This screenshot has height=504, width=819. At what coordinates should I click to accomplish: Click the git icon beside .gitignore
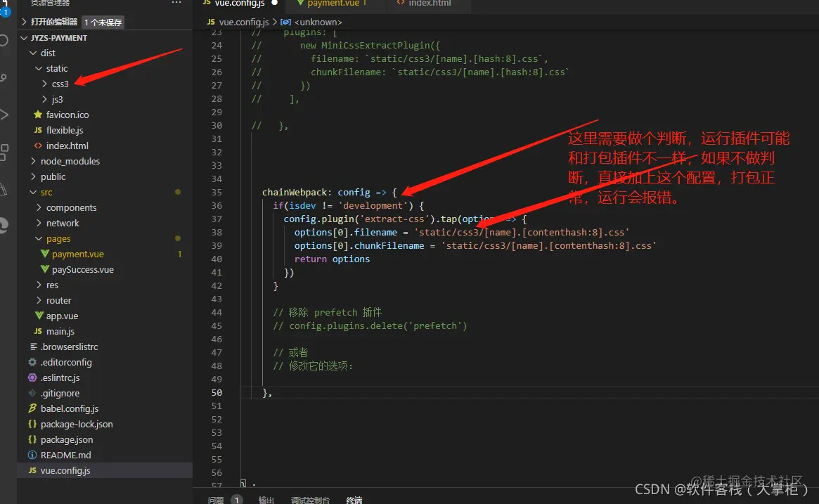[32, 393]
